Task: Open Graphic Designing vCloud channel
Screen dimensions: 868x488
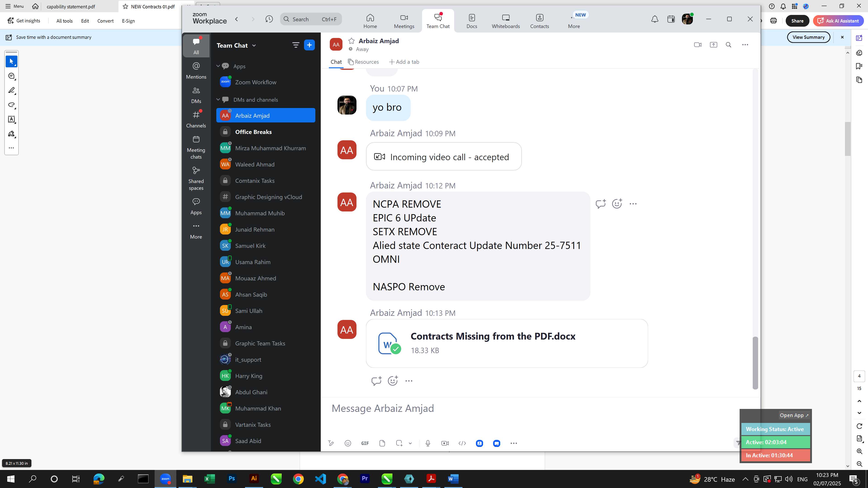Action: [x=266, y=197]
